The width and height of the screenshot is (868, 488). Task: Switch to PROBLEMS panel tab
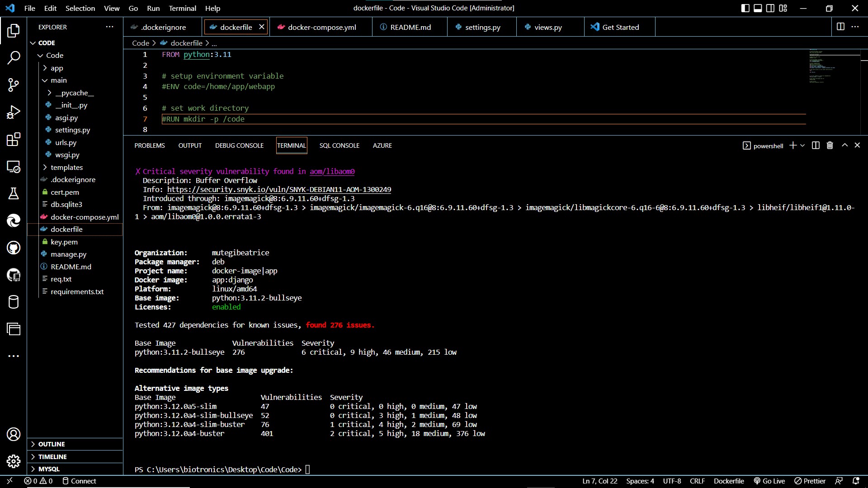pos(150,145)
